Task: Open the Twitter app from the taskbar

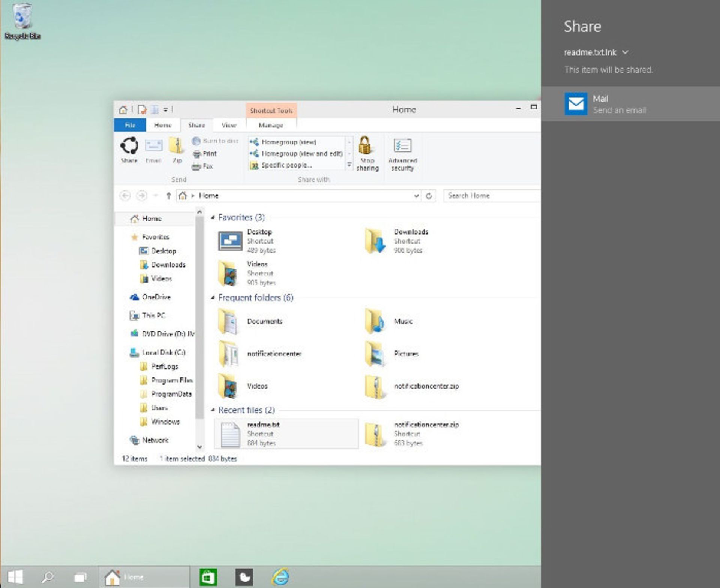Action: (244, 577)
